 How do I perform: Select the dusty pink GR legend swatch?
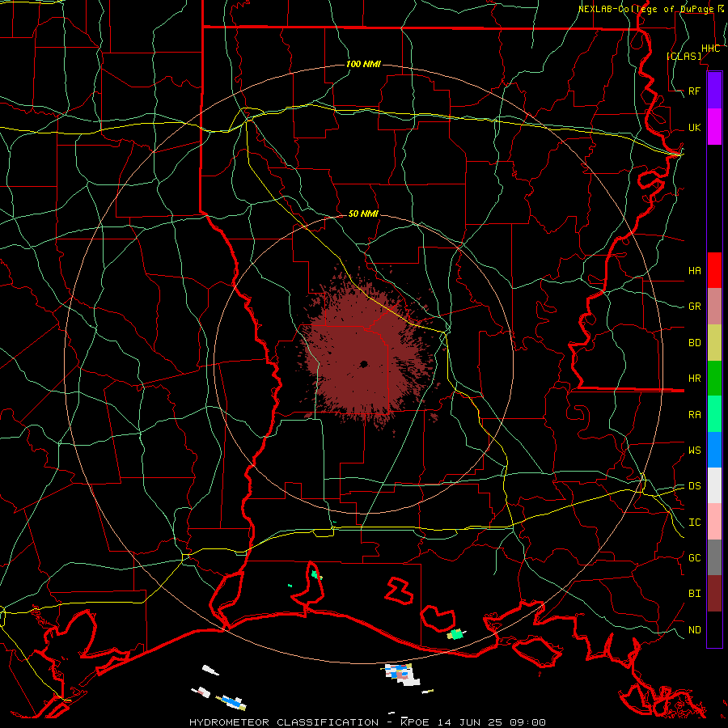coord(714,307)
